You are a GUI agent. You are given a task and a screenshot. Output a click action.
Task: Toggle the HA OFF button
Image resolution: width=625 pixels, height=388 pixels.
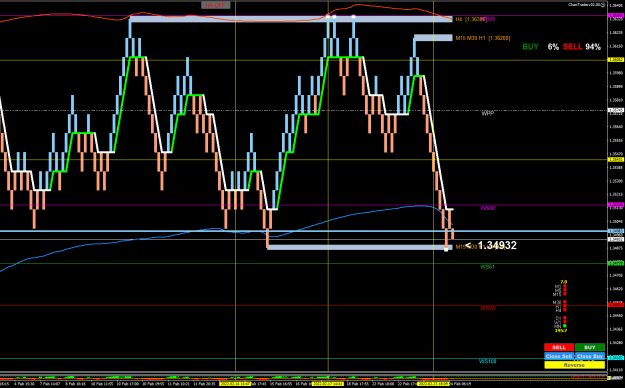coord(215,5)
